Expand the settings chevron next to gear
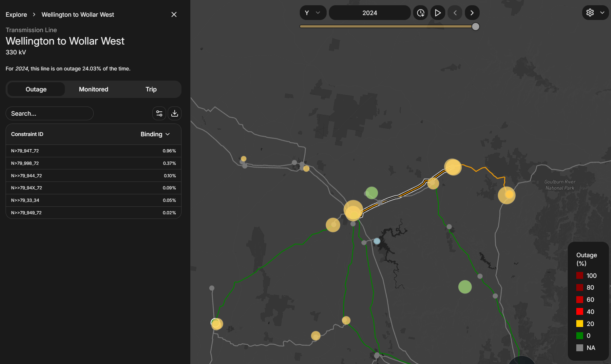Viewport: 611px width, 364px height. [602, 13]
